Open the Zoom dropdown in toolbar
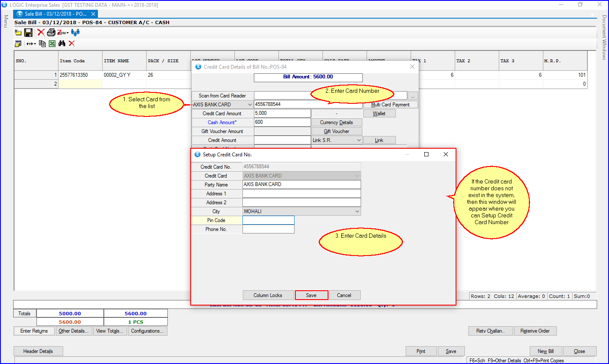This screenshot has width=609, height=364. (x=63, y=33)
